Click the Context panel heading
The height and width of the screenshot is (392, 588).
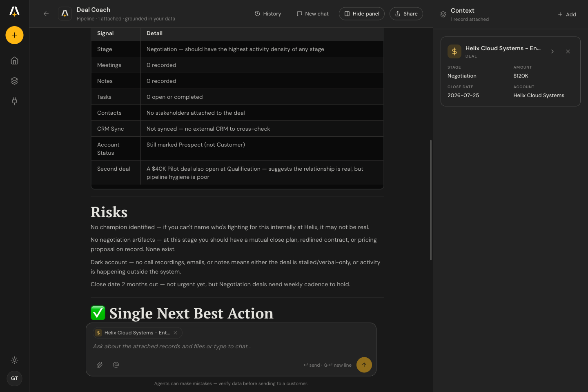point(463,11)
